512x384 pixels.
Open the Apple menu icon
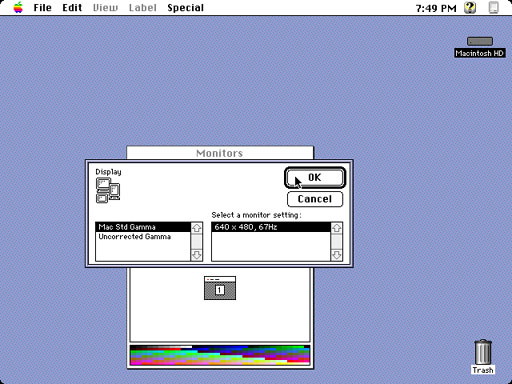[x=18, y=7]
